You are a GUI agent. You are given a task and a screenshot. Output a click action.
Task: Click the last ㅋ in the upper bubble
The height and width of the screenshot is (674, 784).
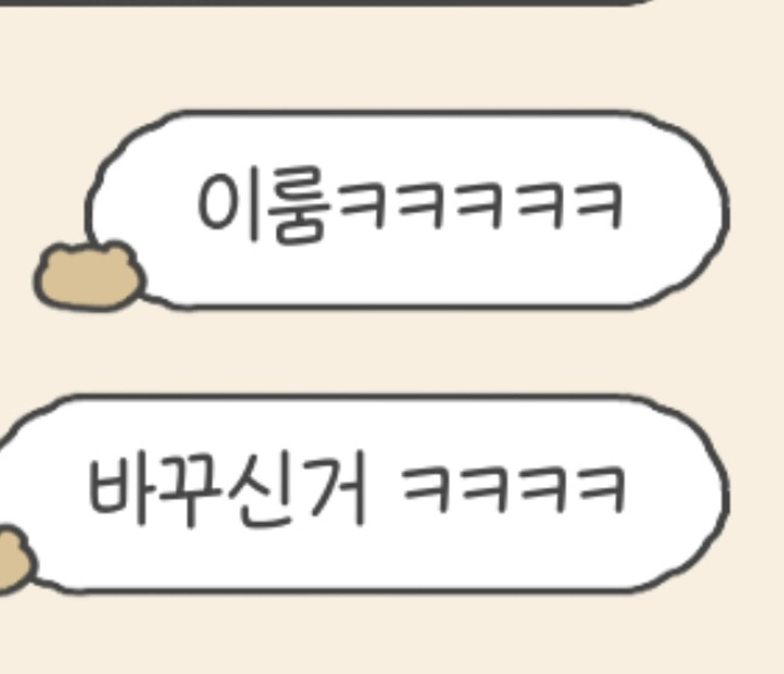598,205
